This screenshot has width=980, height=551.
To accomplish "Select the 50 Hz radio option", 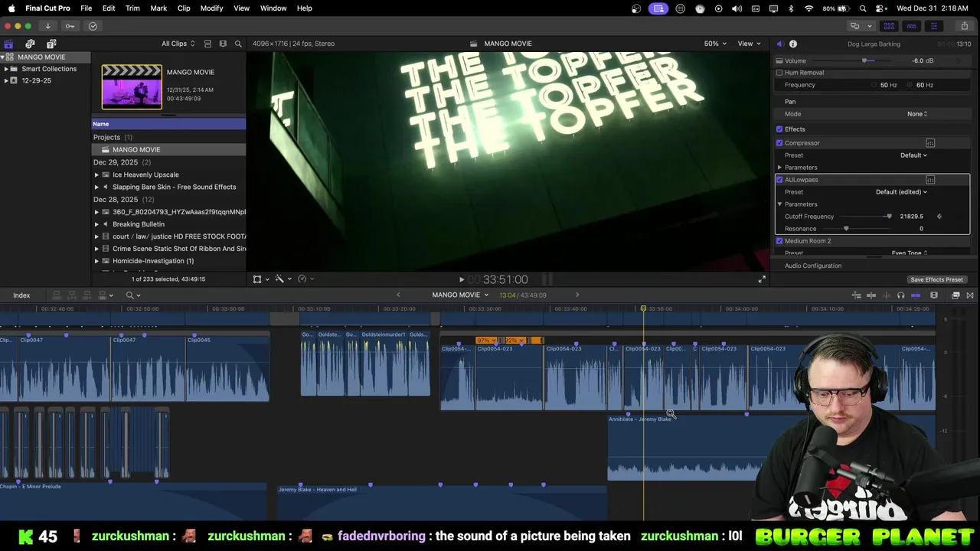I will pos(874,85).
